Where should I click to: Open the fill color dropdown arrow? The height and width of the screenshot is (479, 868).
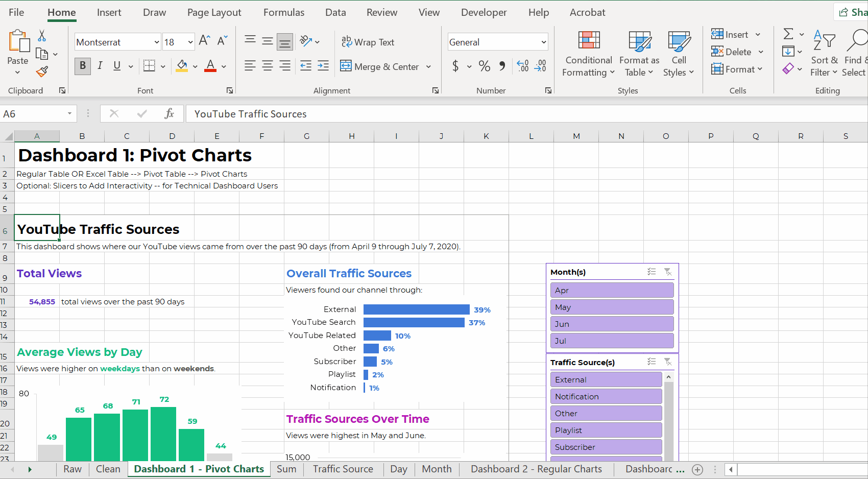(x=195, y=66)
